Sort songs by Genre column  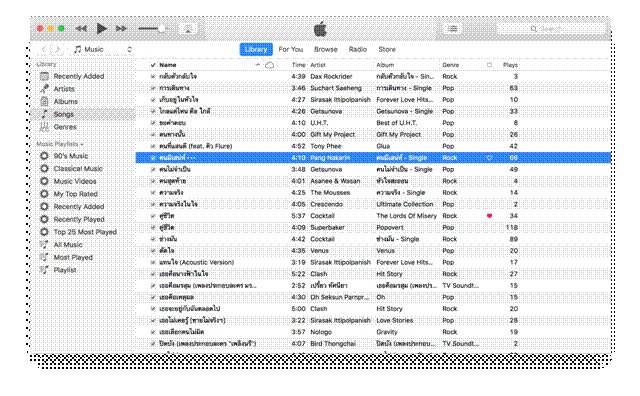click(451, 65)
